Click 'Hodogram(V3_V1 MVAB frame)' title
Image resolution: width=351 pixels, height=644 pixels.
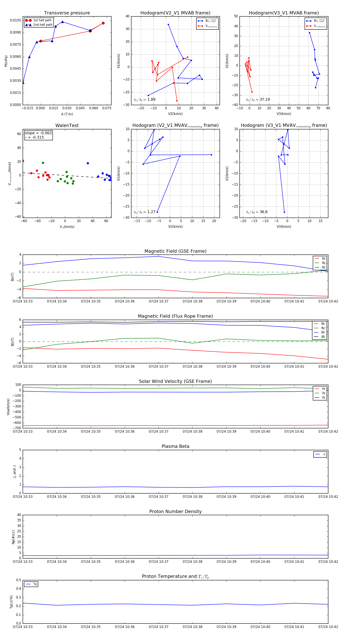coord(284,13)
